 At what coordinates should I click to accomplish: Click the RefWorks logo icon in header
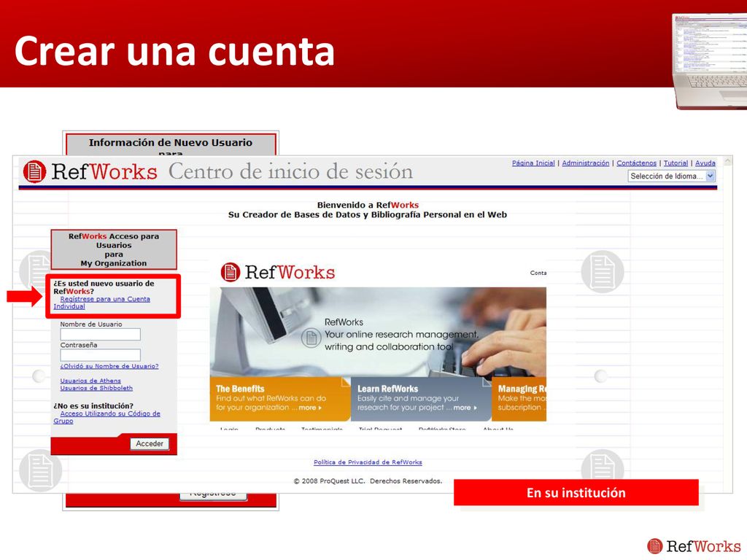35,171
